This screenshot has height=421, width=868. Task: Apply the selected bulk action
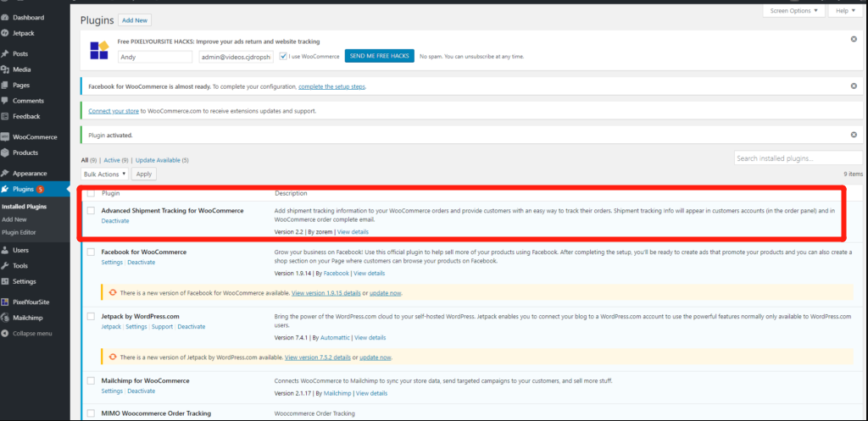tap(144, 174)
